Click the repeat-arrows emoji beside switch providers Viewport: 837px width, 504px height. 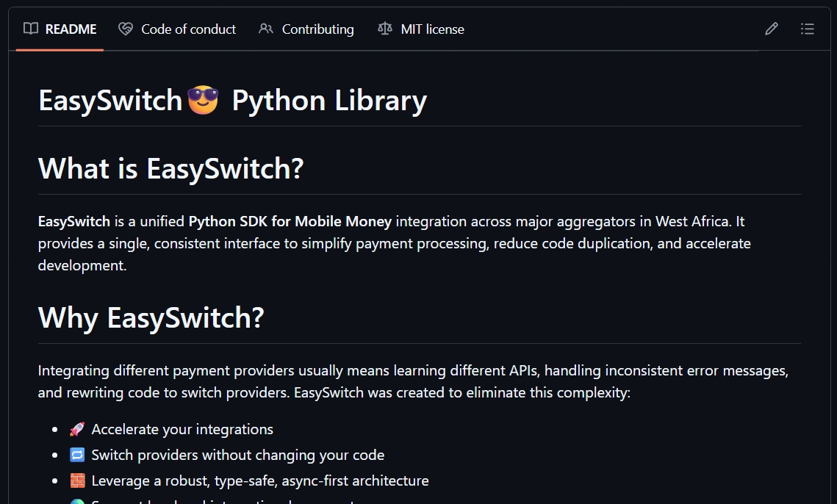(77, 454)
